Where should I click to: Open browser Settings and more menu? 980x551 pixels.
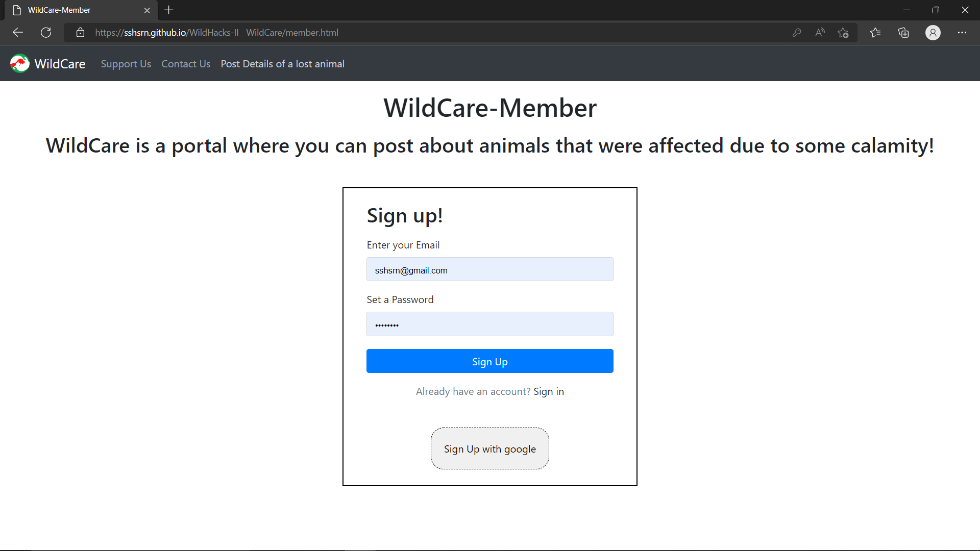pos(962,33)
